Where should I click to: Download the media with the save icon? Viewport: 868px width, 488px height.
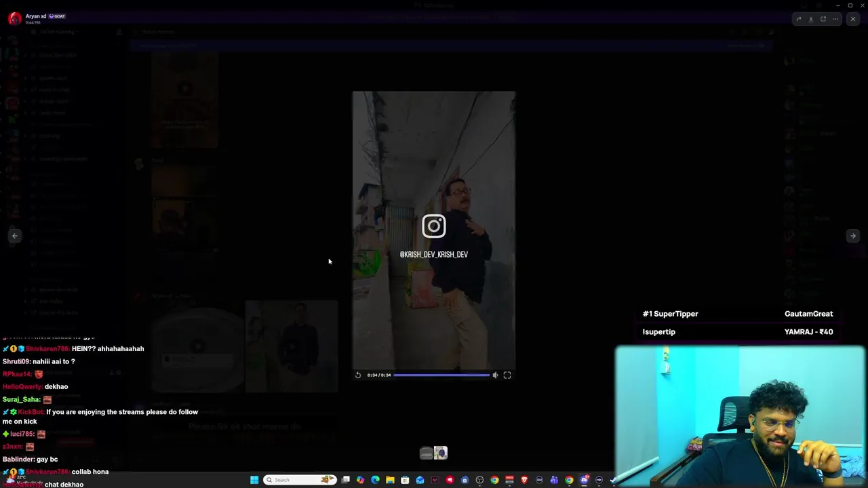811,19
